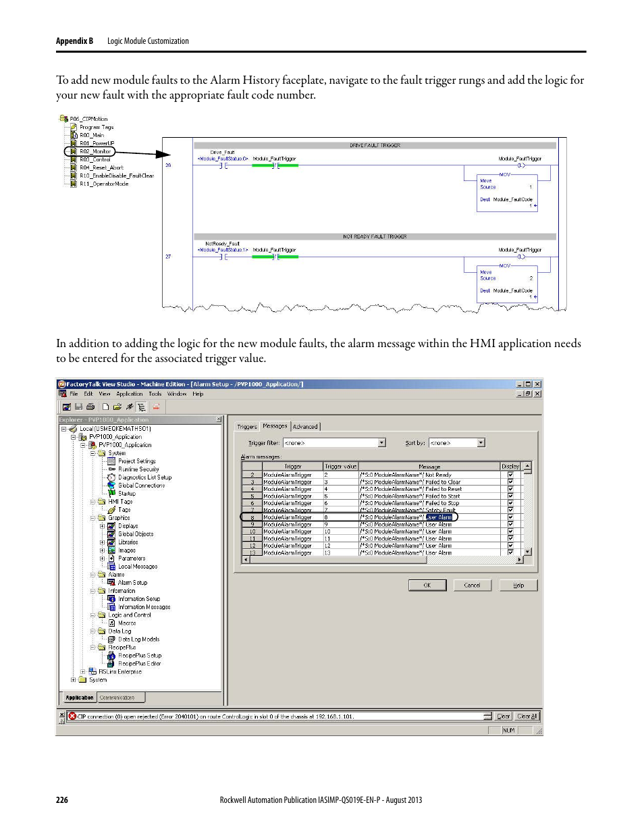This screenshot has width=644, height=834.
Task: Toggle Display checkbox for Failed to Start row
Action: (x=510, y=496)
